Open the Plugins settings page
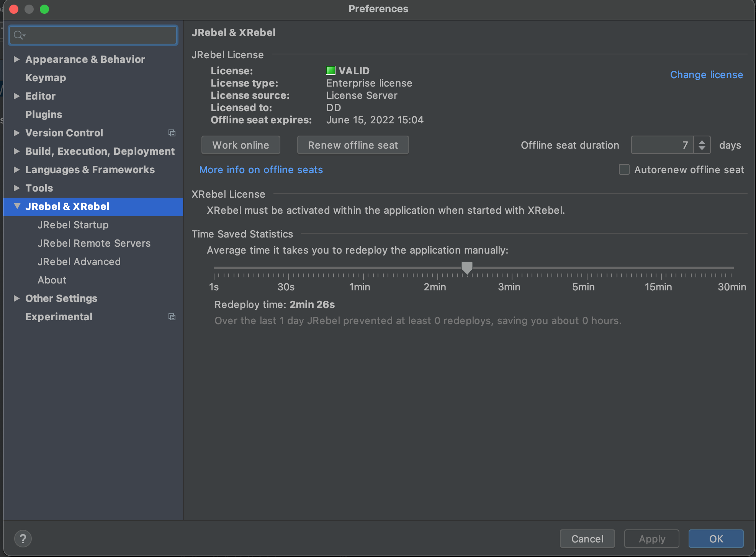Viewport: 756px width, 557px height. (x=44, y=115)
